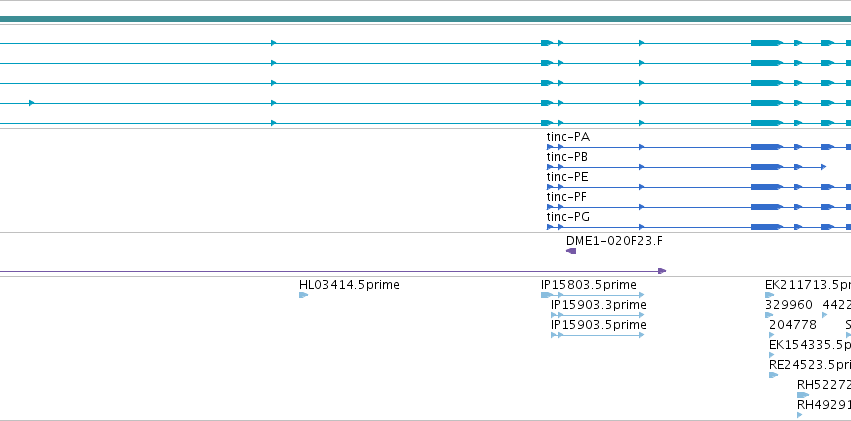Select the 204778 EST arrow glyph
The height and width of the screenshot is (421, 851).
click(772, 335)
